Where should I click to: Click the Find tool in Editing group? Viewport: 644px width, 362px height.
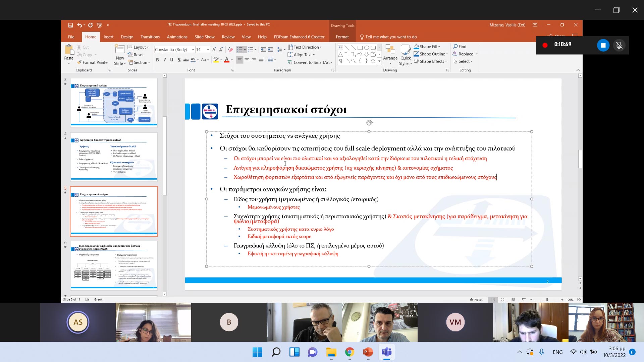(x=460, y=47)
